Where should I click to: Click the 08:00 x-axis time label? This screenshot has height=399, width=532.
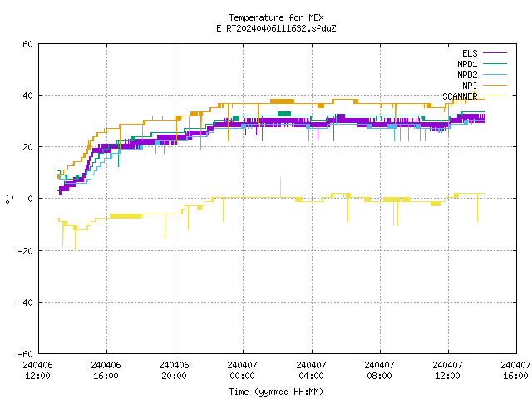379,376
